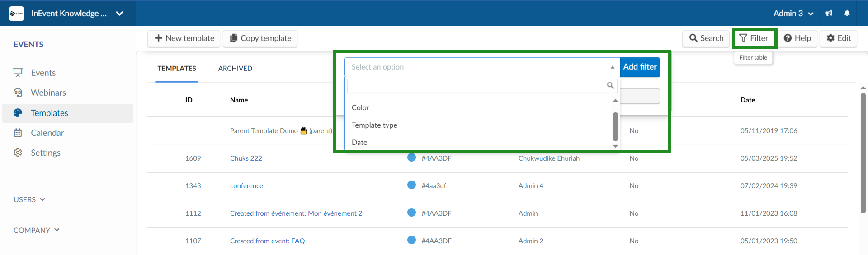Click the filter list scroll-up arrow

(615, 101)
